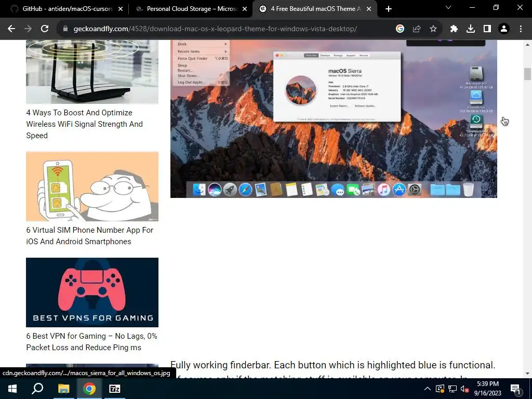Switch to Personal Cloud Storage tab
Screen dimensions: 532x399
(x=192, y=9)
